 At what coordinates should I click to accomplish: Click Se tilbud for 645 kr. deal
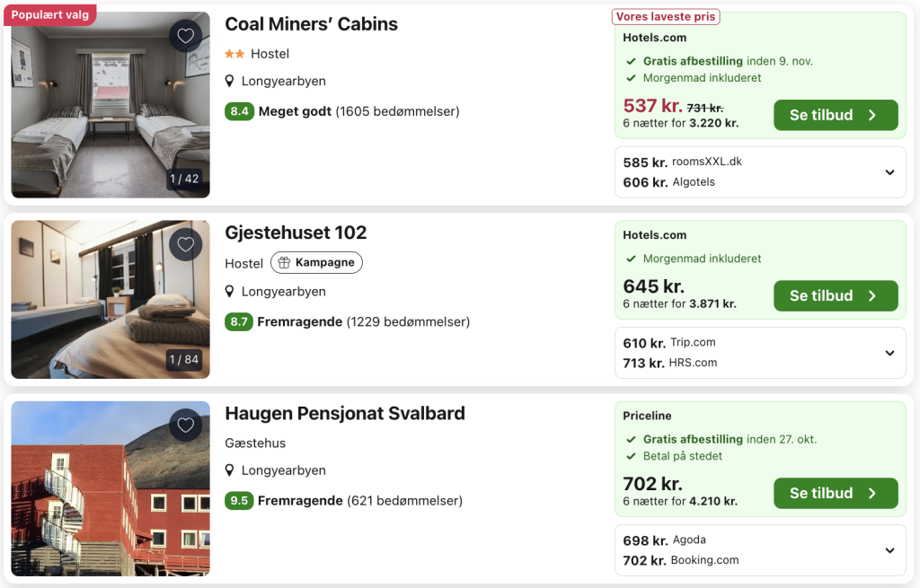pyautogui.click(x=836, y=295)
